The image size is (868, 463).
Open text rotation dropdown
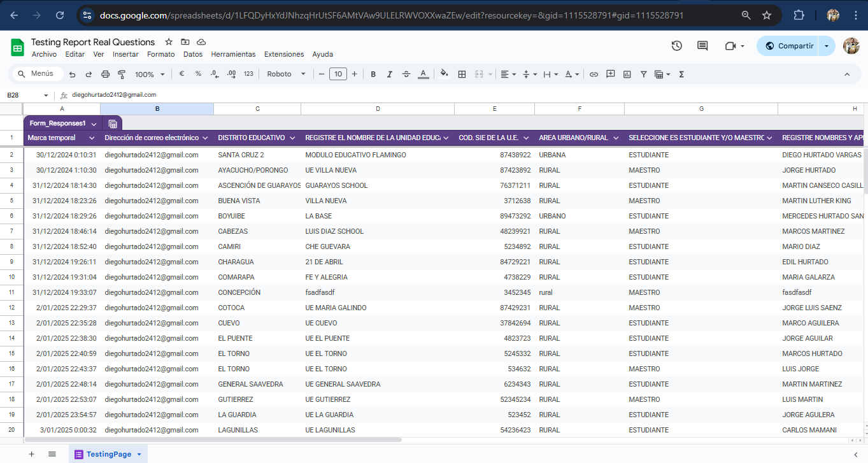(572, 75)
